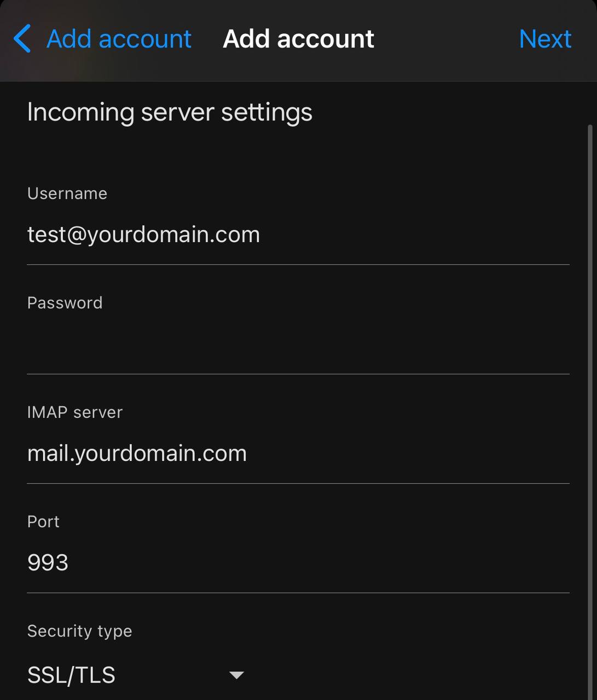Click the blue "Add account" back link
Image resolution: width=597 pixels, height=700 pixels.
(x=119, y=39)
